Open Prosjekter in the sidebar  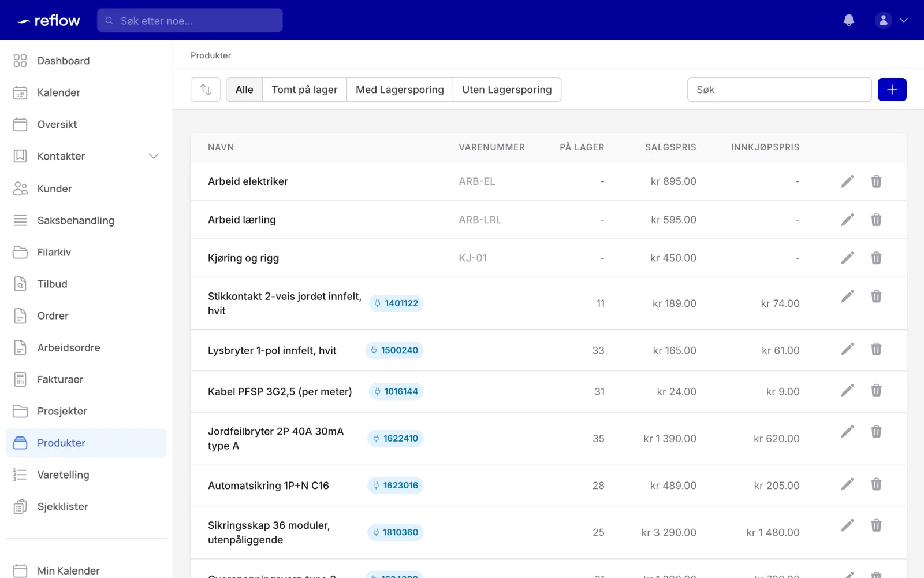pos(86,411)
